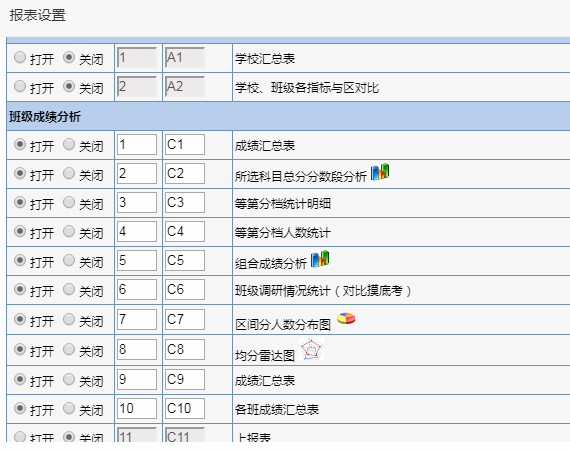Select 关闭 radio for C1 成绩汇总表

point(69,144)
